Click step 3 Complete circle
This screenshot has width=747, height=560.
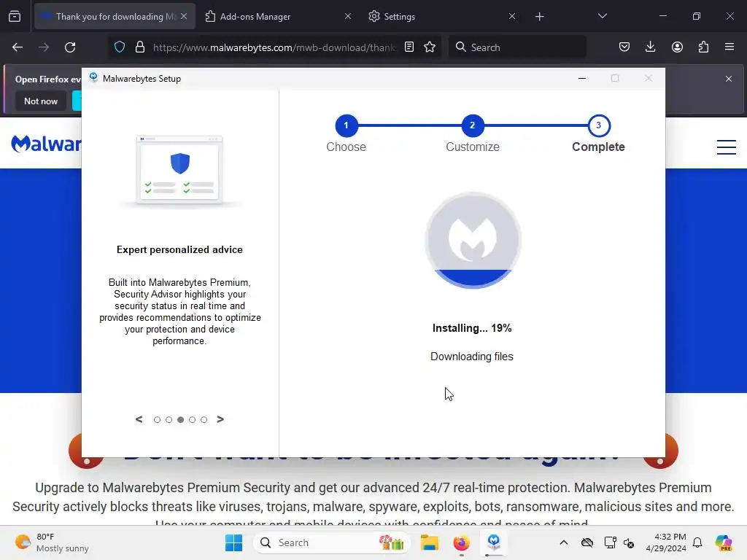[598, 125]
